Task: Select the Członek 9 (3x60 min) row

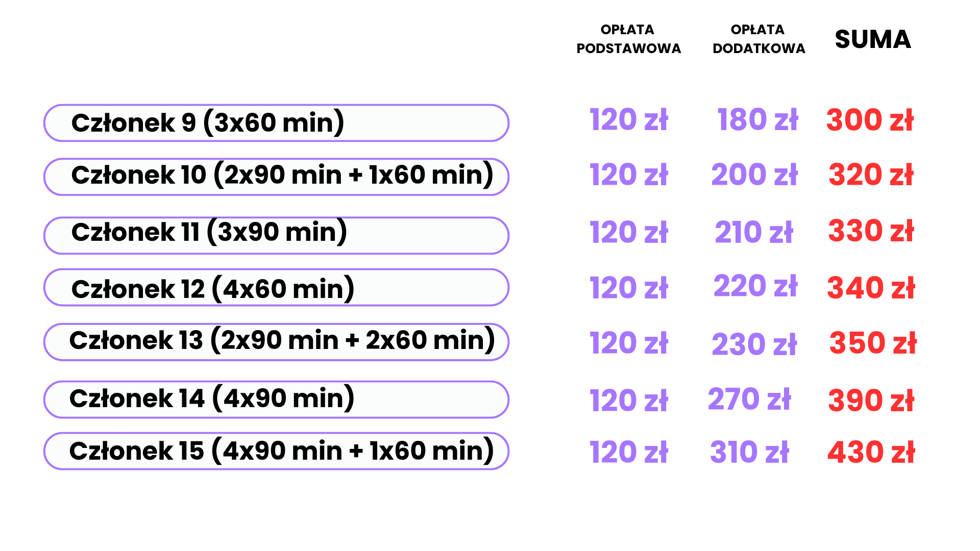Action: [x=276, y=123]
